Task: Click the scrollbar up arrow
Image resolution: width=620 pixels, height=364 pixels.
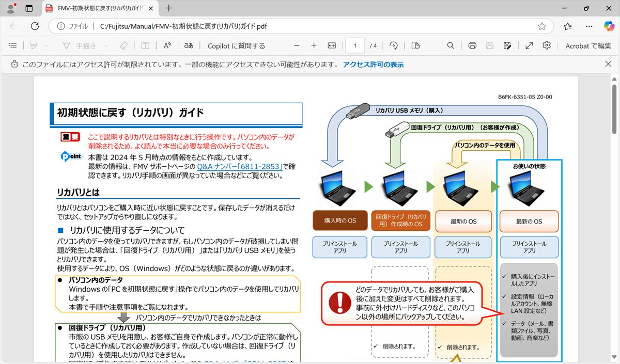Action: pos(614,79)
